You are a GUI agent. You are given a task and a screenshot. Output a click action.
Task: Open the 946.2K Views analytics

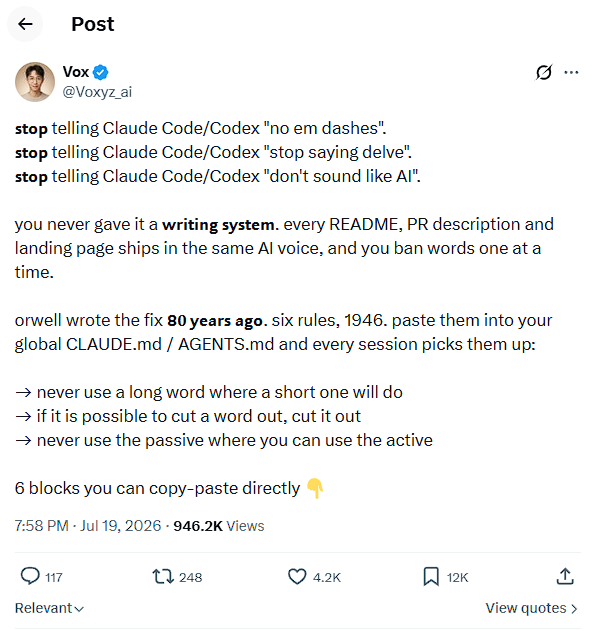(219, 526)
